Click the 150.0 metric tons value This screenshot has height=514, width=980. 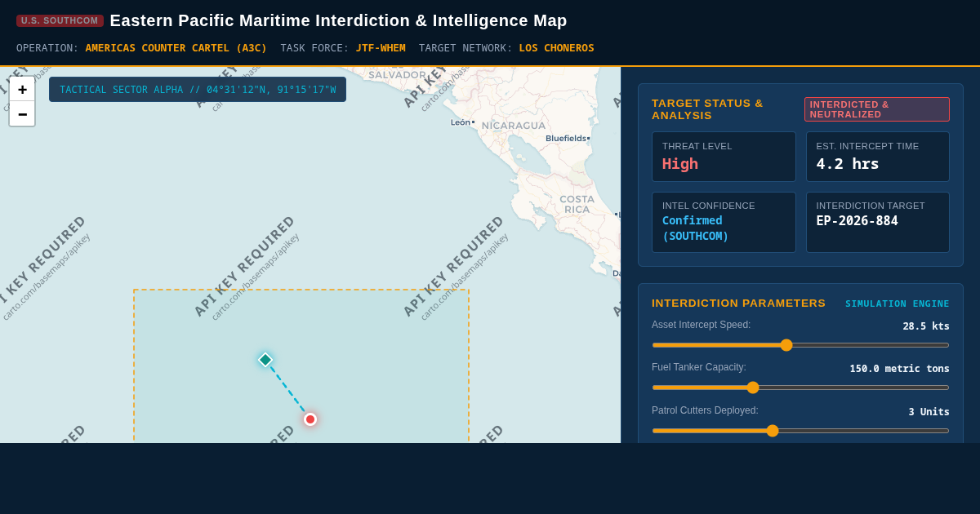899,369
